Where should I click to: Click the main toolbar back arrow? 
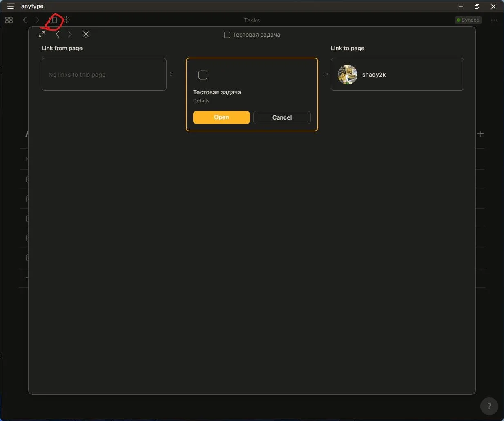25,20
